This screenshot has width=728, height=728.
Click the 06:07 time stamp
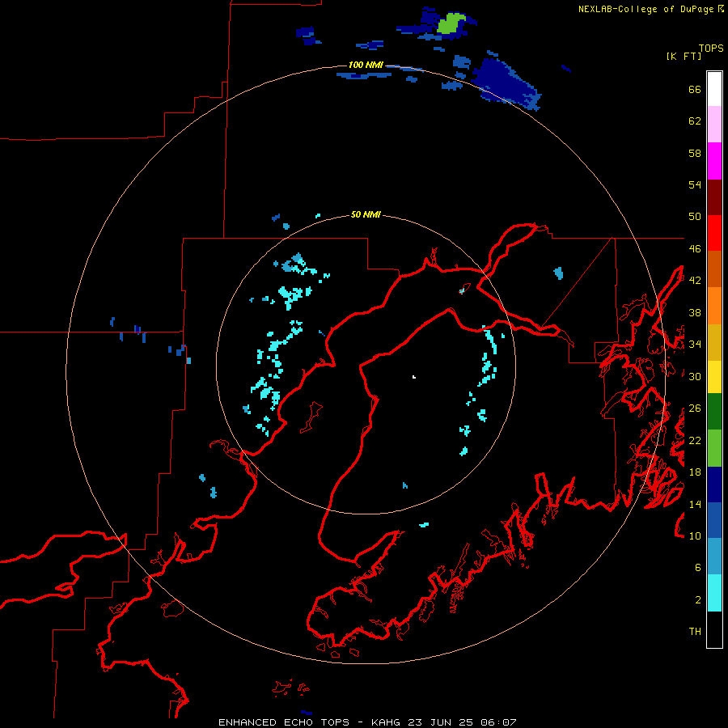(x=498, y=722)
